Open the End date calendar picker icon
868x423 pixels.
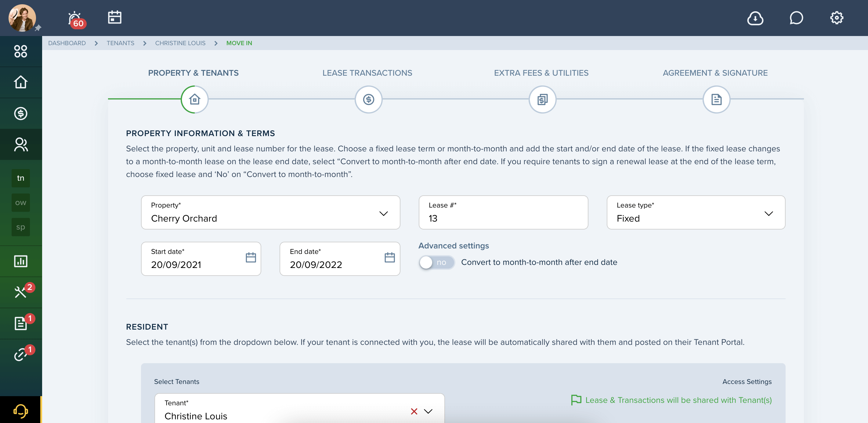coord(389,258)
